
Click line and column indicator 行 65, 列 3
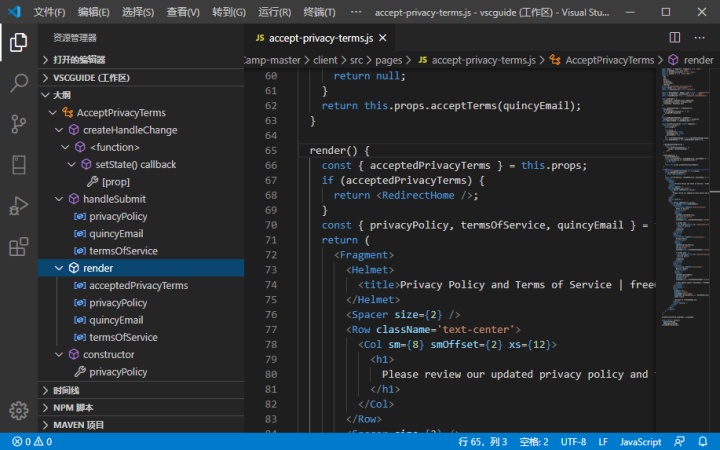click(483, 442)
